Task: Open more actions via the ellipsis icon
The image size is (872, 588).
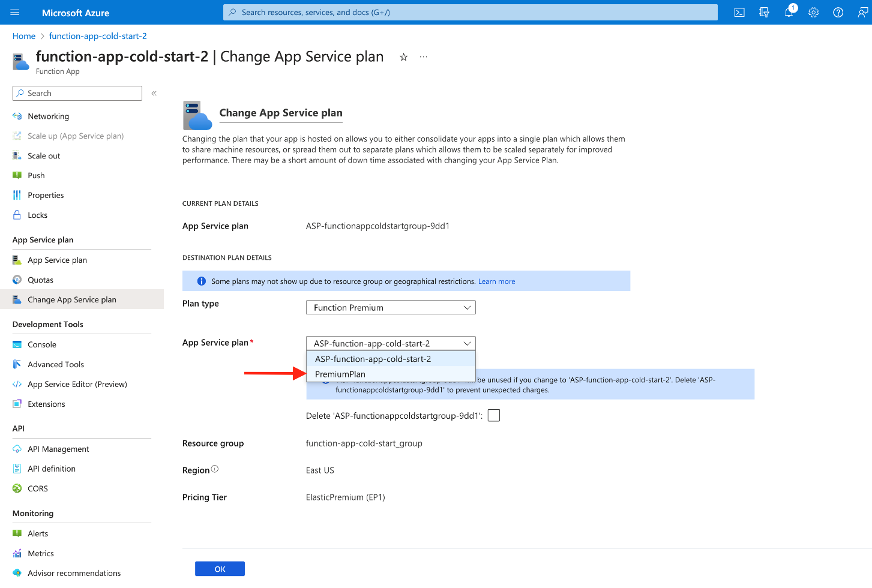Action: pyautogui.click(x=423, y=56)
